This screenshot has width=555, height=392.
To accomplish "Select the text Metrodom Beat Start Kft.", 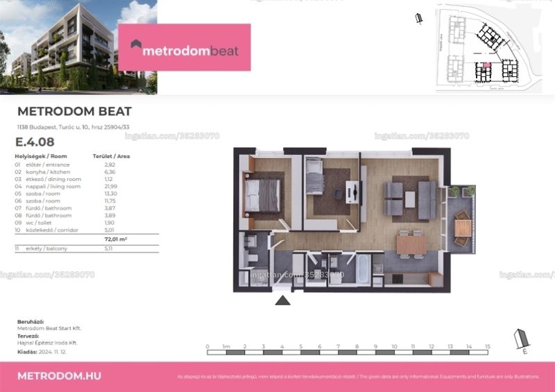I will point(49,329).
